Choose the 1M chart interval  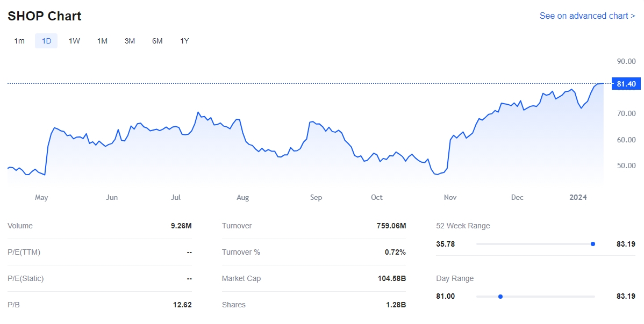(x=102, y=41)
